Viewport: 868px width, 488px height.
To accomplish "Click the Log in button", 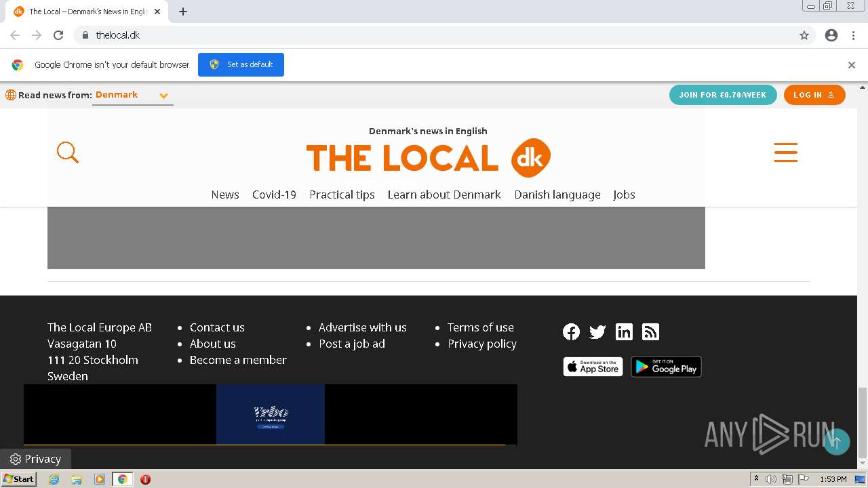I will [x=814, y=95].
